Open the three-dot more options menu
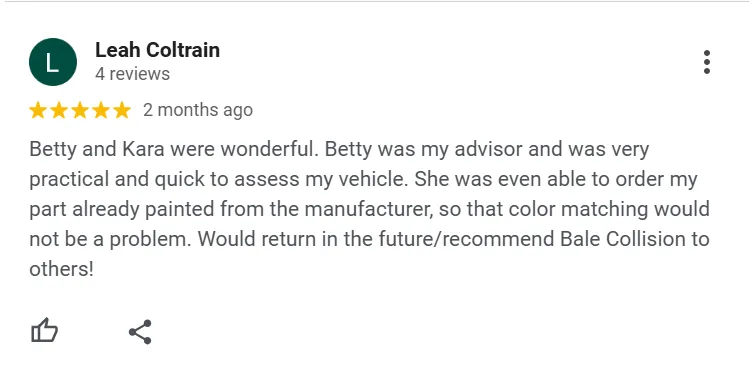 706,62
